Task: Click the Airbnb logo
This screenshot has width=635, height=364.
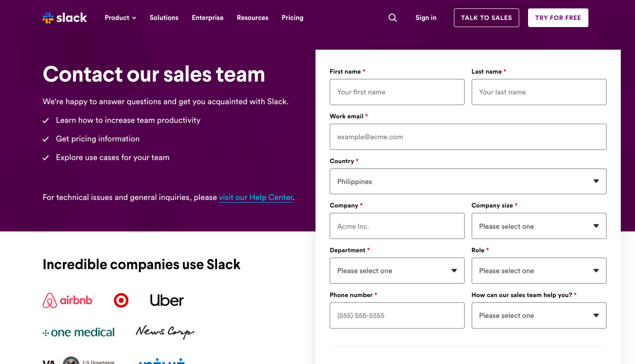Action: click(x=67, y=301)
